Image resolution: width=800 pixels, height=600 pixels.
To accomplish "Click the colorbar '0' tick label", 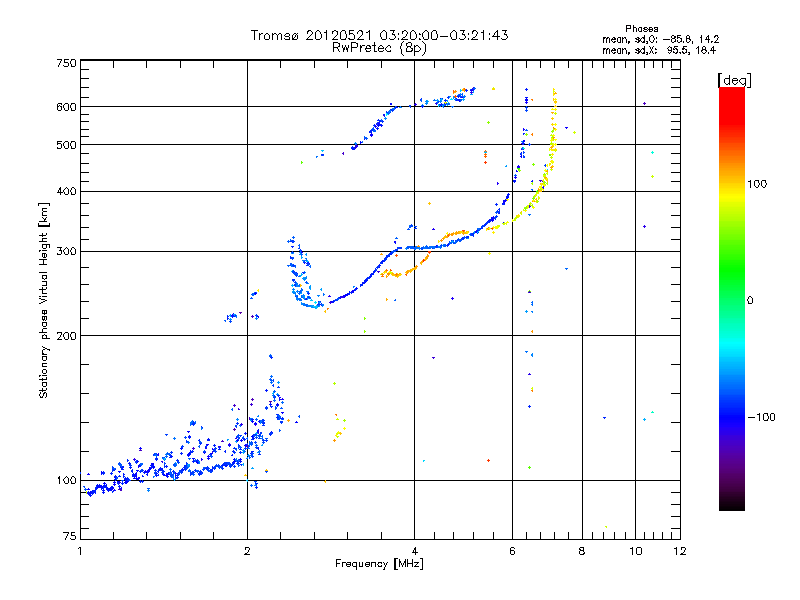I will point(750,301).
